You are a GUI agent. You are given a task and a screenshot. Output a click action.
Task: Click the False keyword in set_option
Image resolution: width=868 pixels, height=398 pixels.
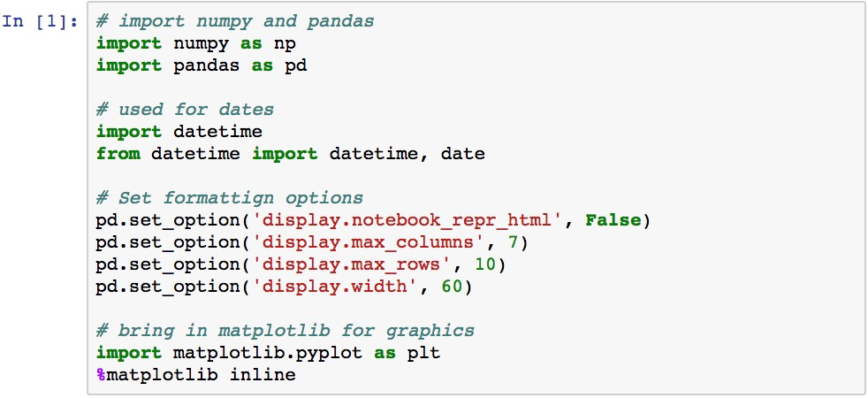click(613, 220)
